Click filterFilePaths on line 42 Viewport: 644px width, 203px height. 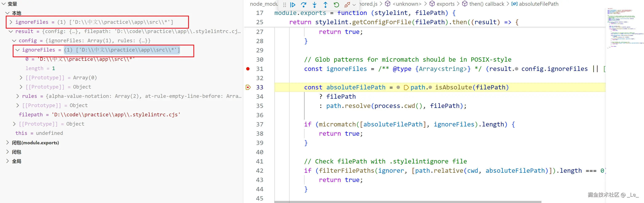(x=346, y=171)
